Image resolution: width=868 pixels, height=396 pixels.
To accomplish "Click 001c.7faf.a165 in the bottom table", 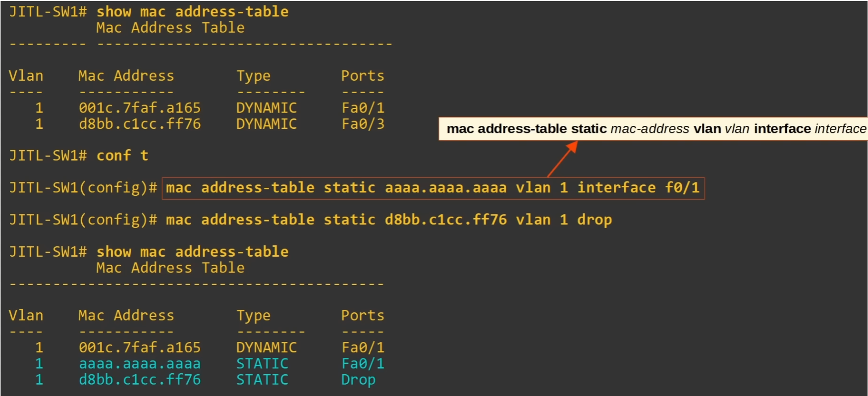I will [x=140, y=347].
